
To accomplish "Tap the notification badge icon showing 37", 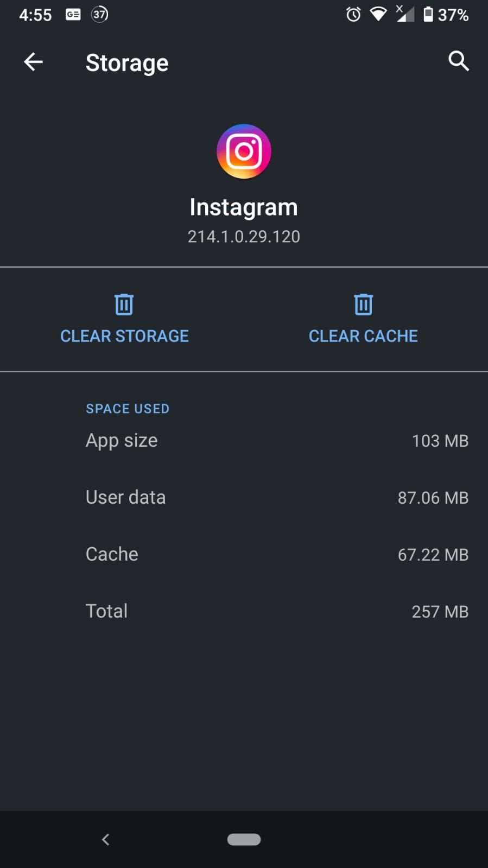I will [98, 15].
